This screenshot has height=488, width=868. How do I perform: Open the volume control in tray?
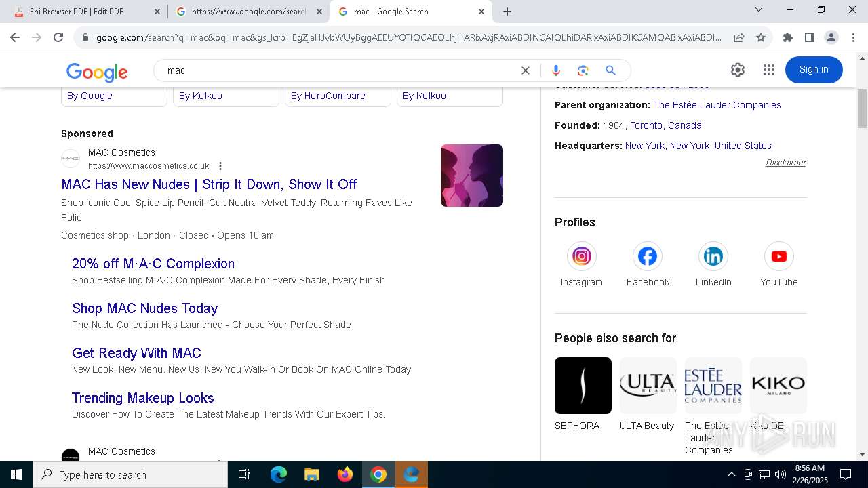[x=781, y=474]
